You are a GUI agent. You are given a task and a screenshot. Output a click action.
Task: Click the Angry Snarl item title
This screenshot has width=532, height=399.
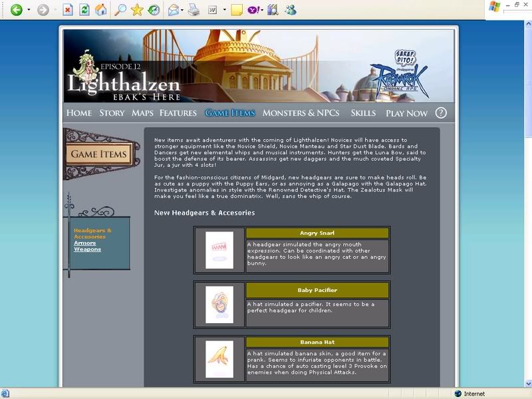(x=317, y=233)
